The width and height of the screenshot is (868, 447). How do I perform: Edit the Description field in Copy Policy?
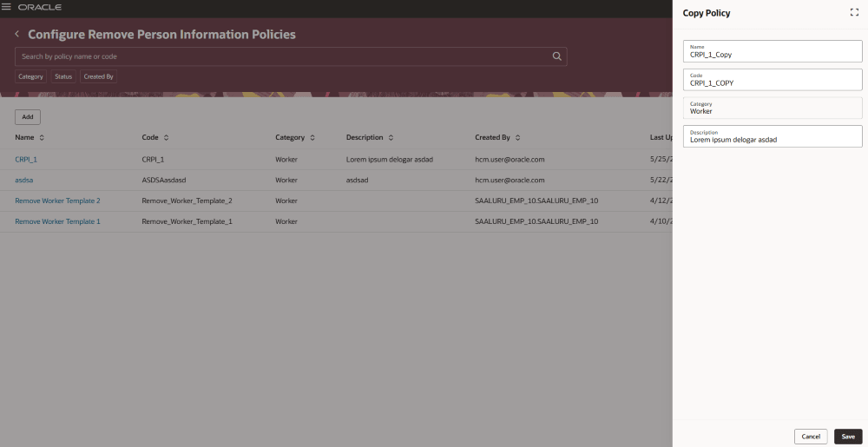[x=773, y=136]
